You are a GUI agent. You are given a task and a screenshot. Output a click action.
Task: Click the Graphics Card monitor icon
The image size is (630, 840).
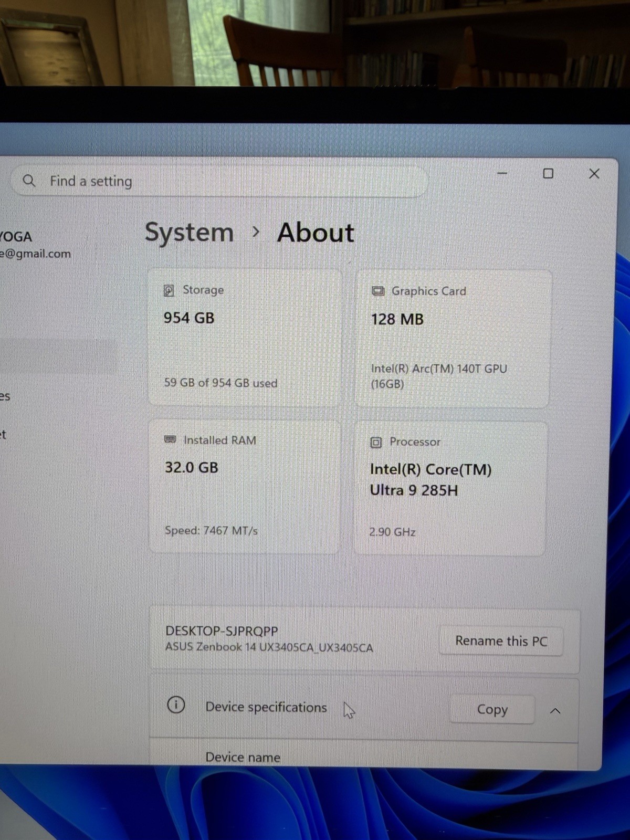[x=378, y=291]
